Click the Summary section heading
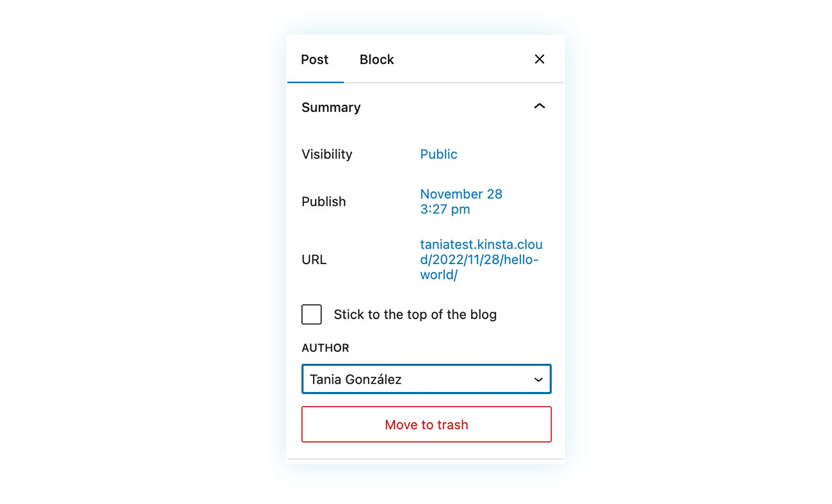This screenshot has width=832, height=504. 331,107
